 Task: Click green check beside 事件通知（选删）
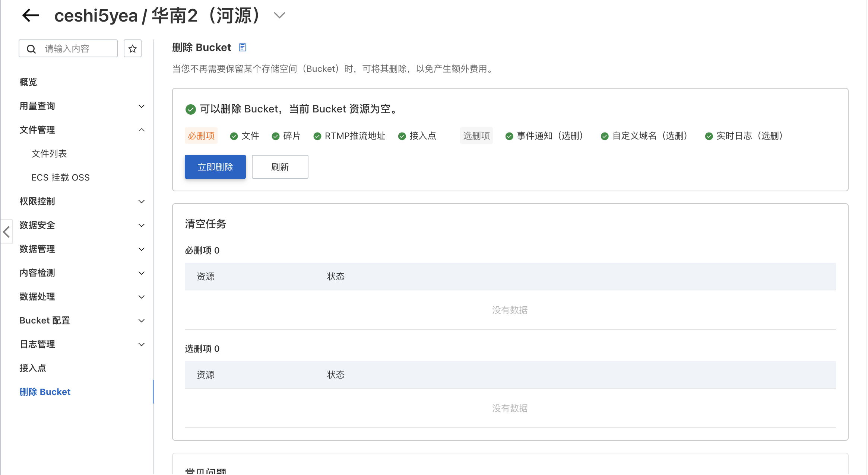point(509,136)
